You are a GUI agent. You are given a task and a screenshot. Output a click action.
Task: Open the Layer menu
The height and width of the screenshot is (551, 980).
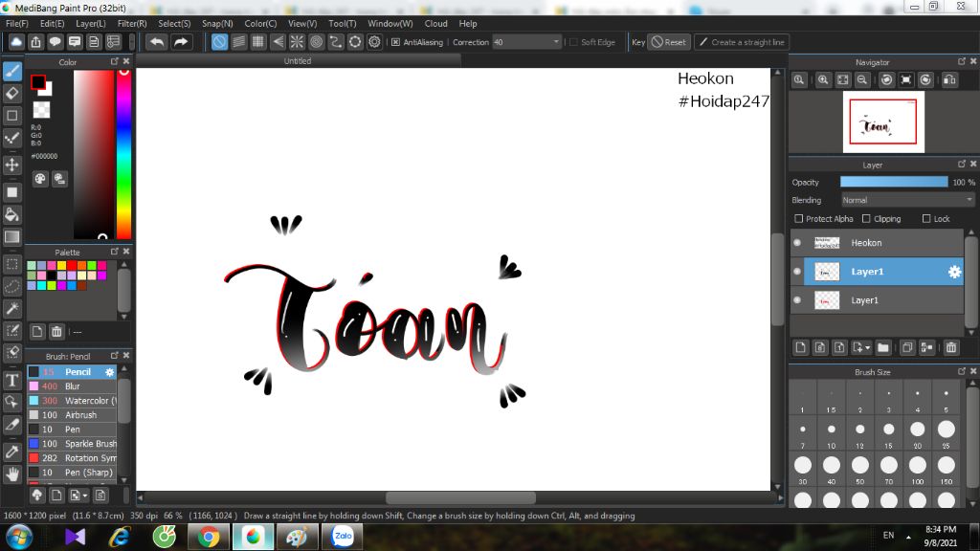tap(91, 23)
